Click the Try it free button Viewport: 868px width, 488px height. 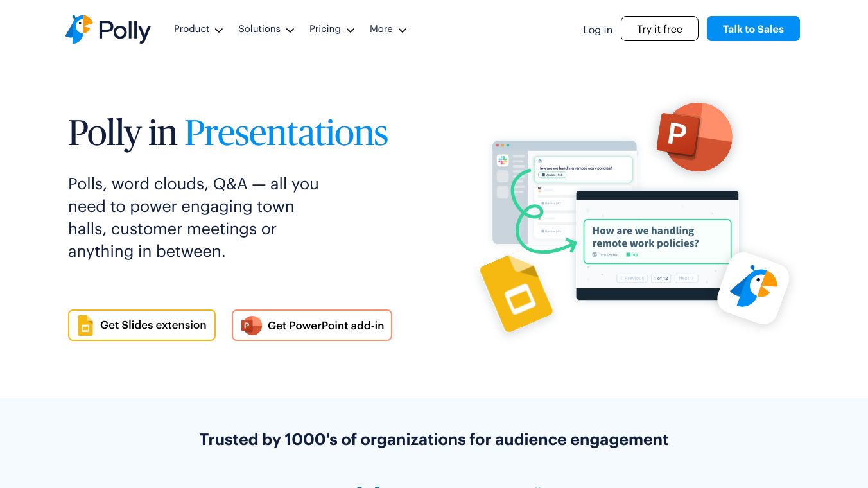click(659, 29)
